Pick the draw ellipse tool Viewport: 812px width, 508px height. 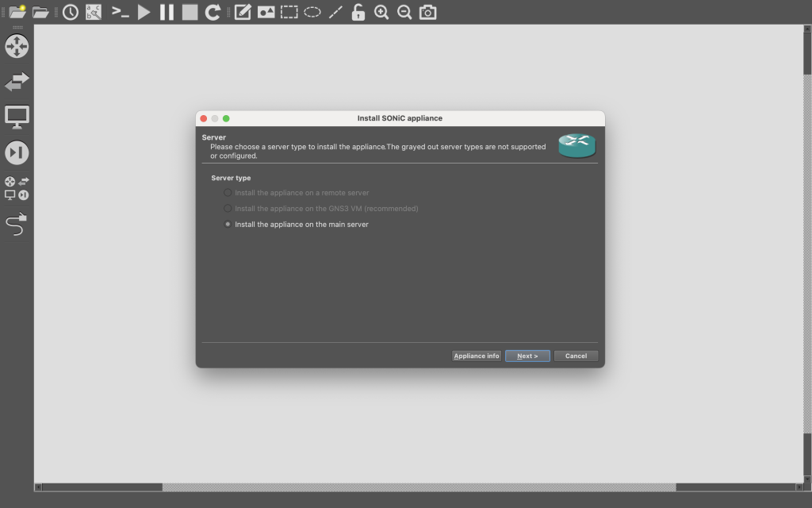tap(312, 12)
